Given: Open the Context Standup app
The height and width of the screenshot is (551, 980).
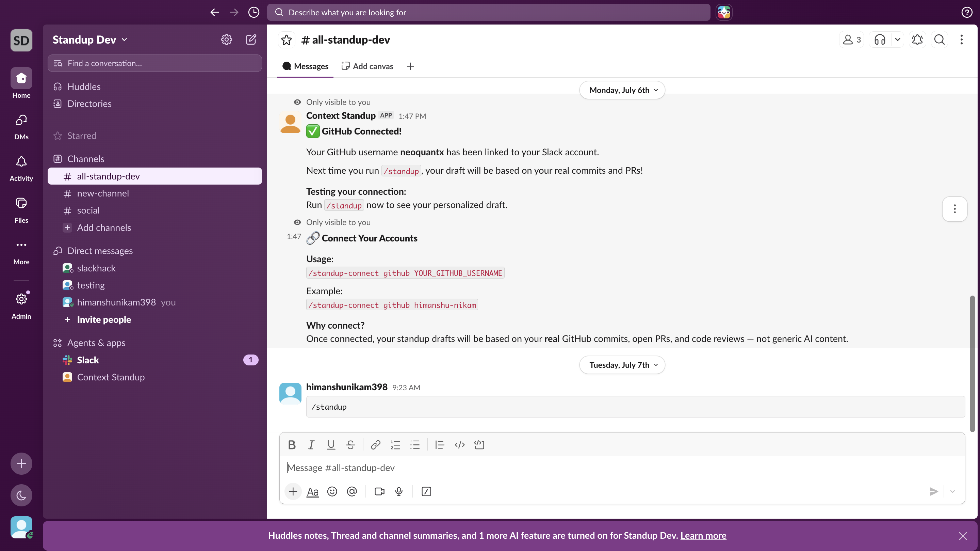Looking at the screenshot, I should (154, 377).
